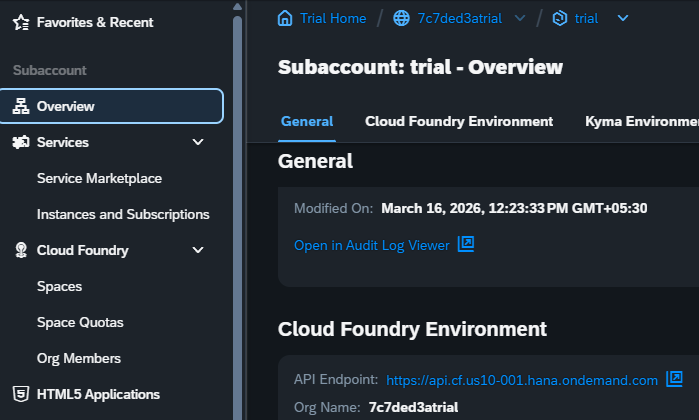The width and height of the screenshot is (699, 420).
Task: Collapse the Cloud Foundry section chevron
Action: click(x=198, y=250)
